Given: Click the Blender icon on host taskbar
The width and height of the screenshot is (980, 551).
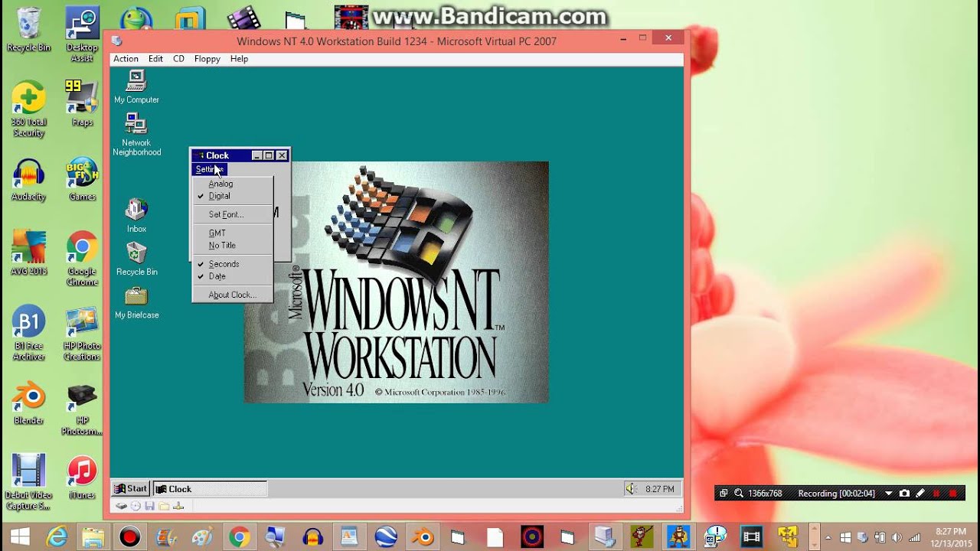Looking at the screenshot, I should [x=422, y=537].
